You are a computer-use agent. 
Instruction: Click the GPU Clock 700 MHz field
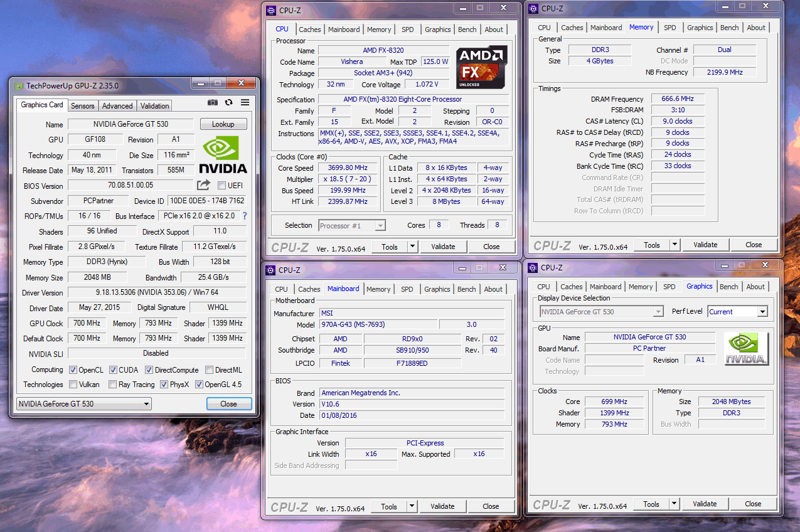(x=86, y=324)
